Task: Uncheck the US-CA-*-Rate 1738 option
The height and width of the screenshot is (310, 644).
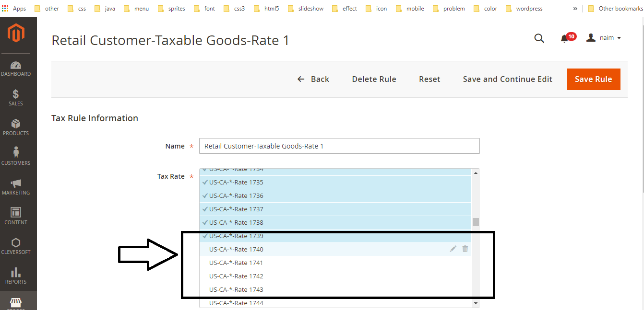Action: (x=236, y=222)
